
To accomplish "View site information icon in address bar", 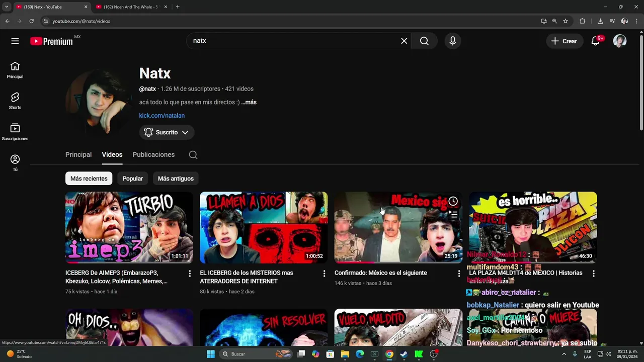I will coord(46,21).
